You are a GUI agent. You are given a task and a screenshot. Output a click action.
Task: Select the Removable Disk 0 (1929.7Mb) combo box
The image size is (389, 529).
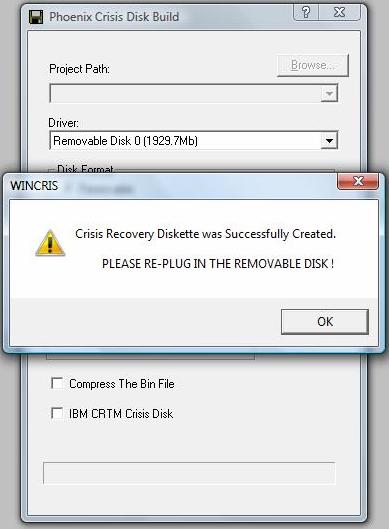[193, 141]
